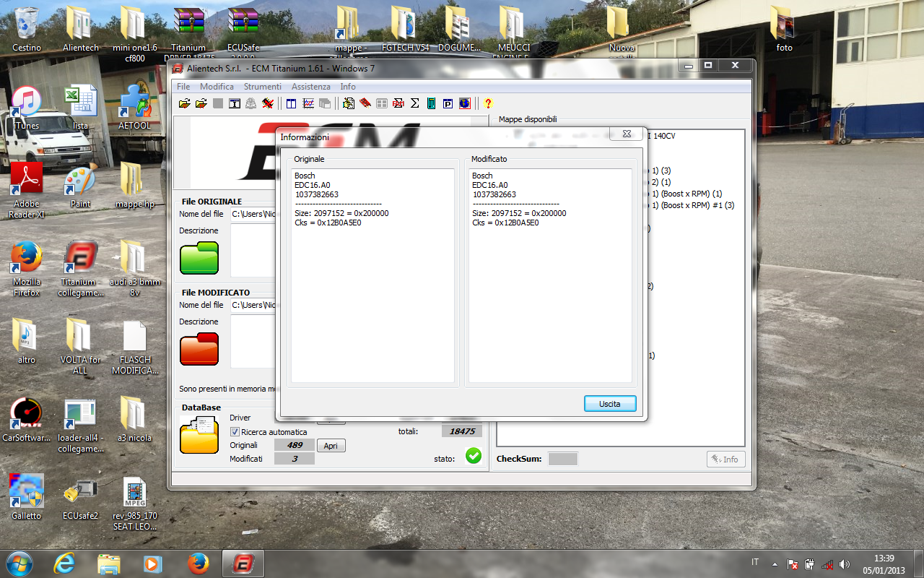This screenshot has width=924, height=578.
Task: Select the '1) (Boost x RPM) #1 (3)' map row
Action: point(691,205)
